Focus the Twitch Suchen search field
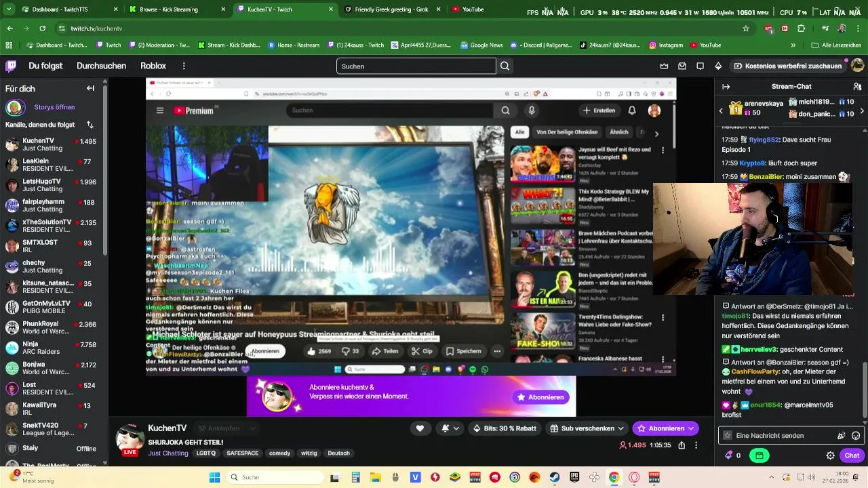This screenshot has height=488, width=868. [x=416, y=66]
